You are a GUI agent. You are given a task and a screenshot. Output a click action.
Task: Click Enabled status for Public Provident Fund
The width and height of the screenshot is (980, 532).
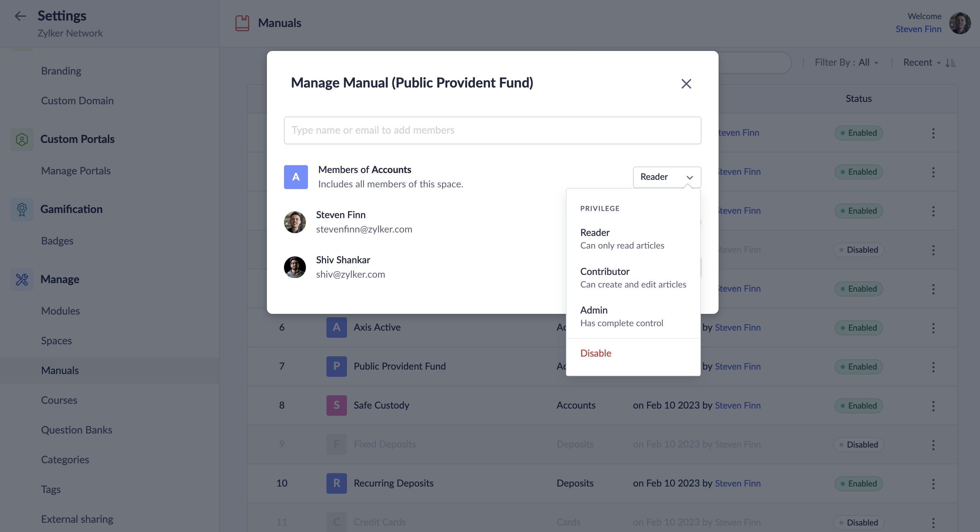858,367
